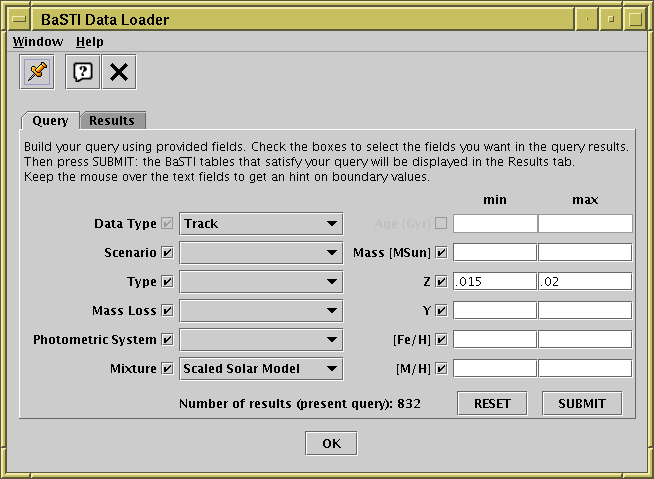Click the OK button
The width and height of the screenshot is (654, 479).
point(331,443)
